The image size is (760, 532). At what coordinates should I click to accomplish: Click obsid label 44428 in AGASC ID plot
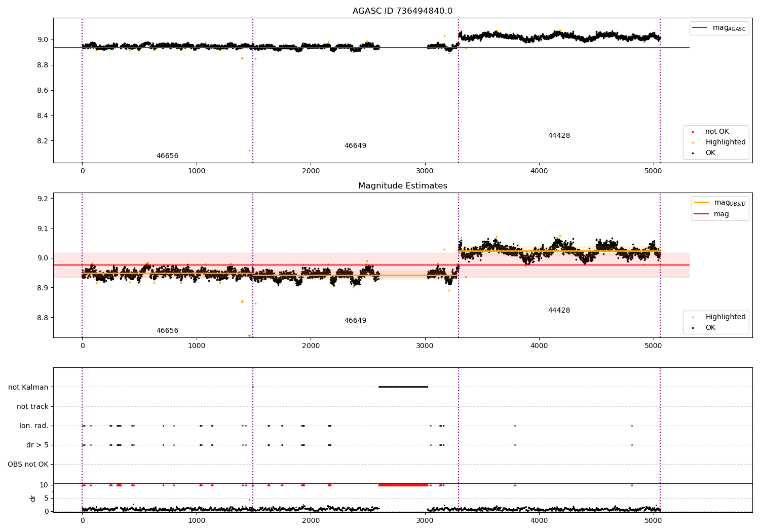[559, 136]
